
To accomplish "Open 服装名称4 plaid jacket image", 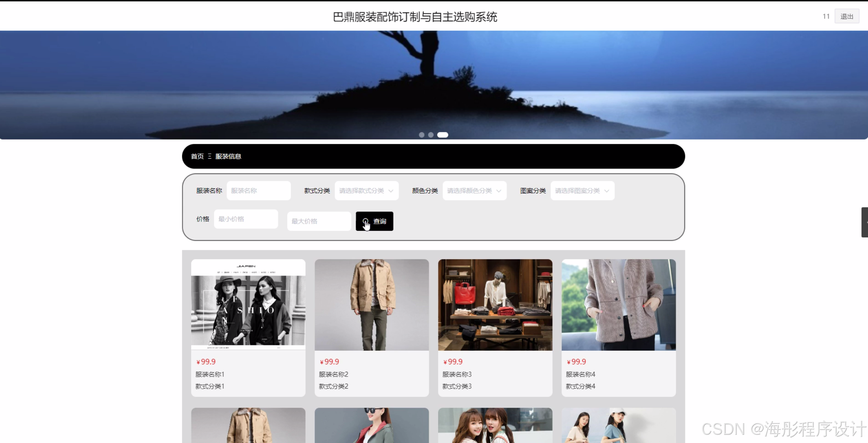I will (x=619, y=305).
